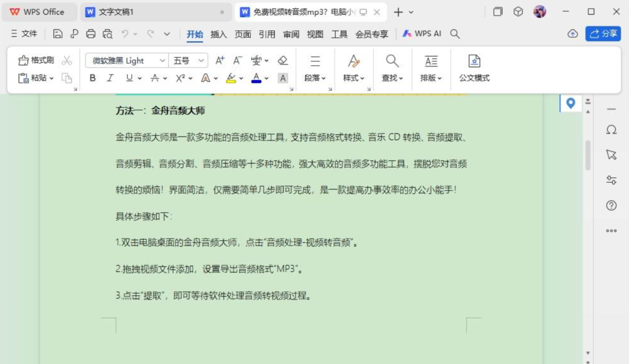Click the print icon in quick toolbar
Image resolution: width=629 pixels, height=364 pixels.
pyautogui.click(x=91, y=34)
